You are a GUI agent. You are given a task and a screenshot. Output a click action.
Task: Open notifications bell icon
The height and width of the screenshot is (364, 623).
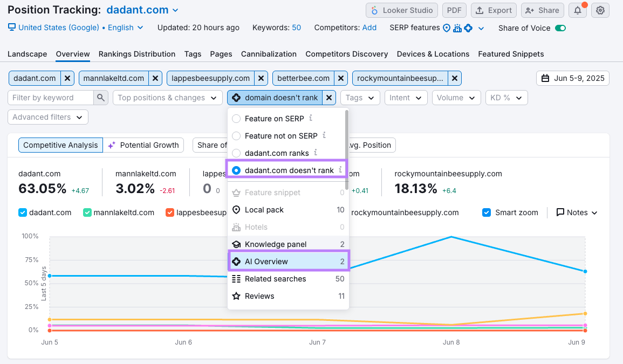578,10
